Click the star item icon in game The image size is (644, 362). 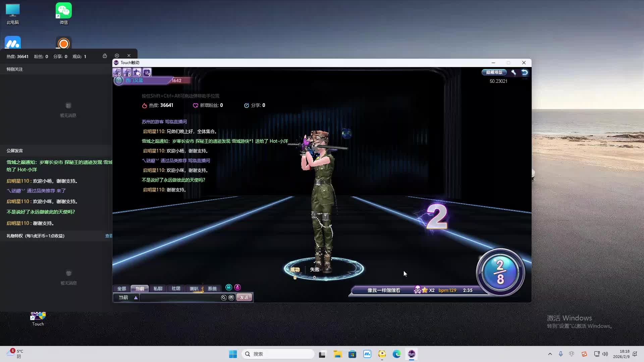[137, 72]
